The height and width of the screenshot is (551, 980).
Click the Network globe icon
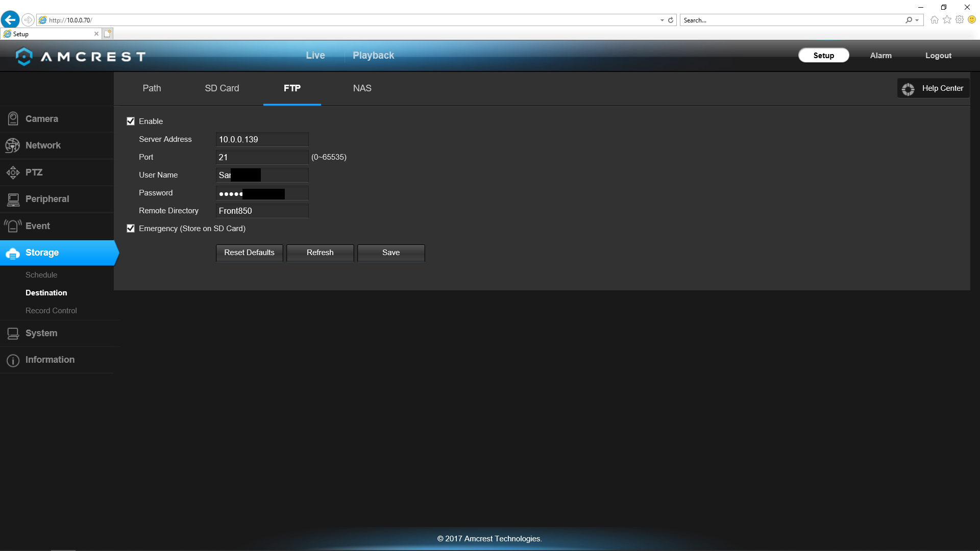[x=13, y=145]
